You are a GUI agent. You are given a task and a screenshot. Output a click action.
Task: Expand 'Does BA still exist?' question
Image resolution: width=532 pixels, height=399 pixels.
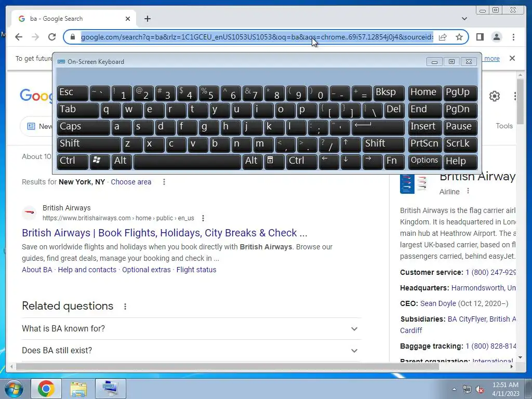(191, 351)
